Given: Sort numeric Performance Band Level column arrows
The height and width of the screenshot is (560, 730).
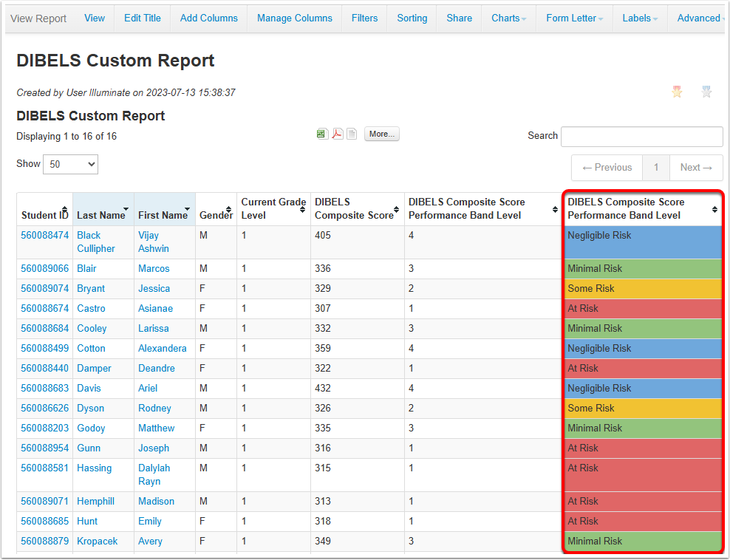Looking at the screenshot, I should (x=555, y=210).
